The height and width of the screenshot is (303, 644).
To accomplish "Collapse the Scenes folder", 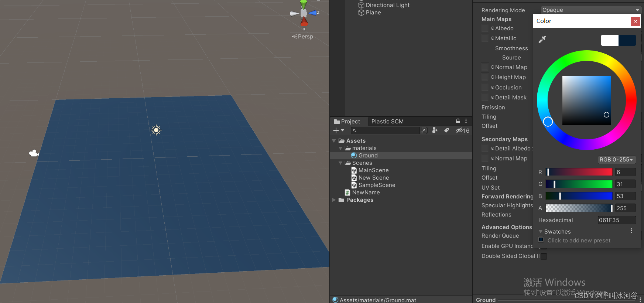I will coord(340,163).
